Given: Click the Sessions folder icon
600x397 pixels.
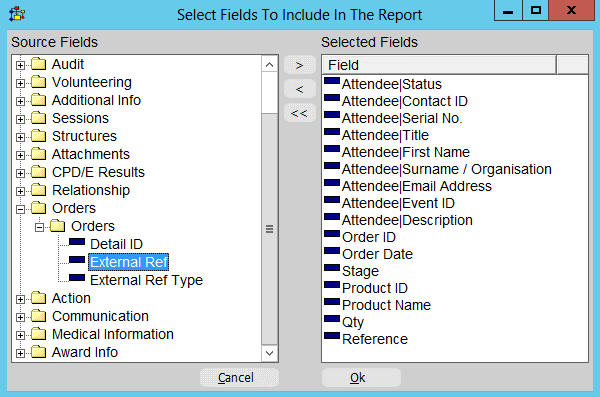Looking at the screenshot, I should pyautogui.click(x=39, y=118).
